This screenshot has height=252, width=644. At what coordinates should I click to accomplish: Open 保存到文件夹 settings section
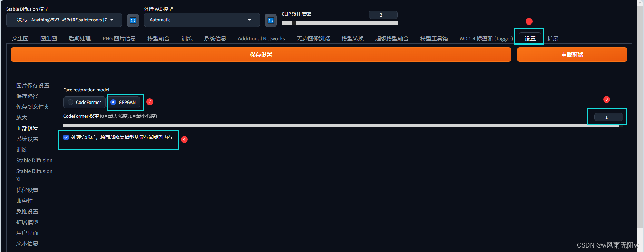tap(33, 107)
